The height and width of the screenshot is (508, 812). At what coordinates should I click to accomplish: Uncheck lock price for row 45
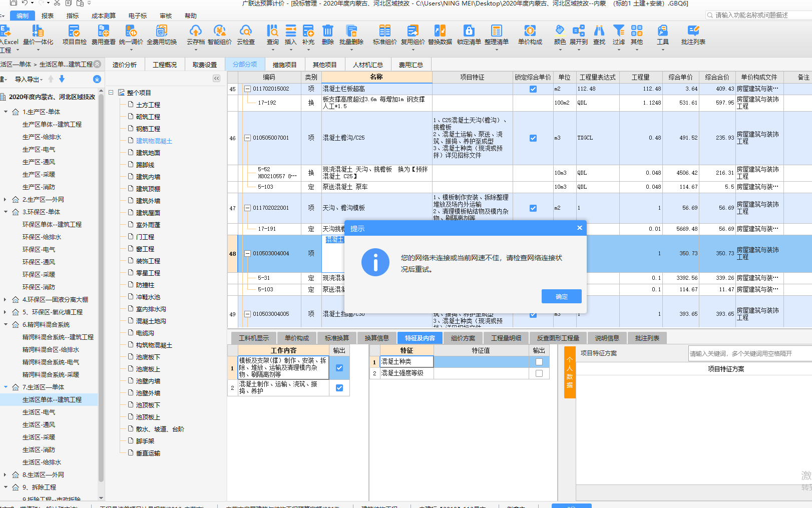coord(533,89)
